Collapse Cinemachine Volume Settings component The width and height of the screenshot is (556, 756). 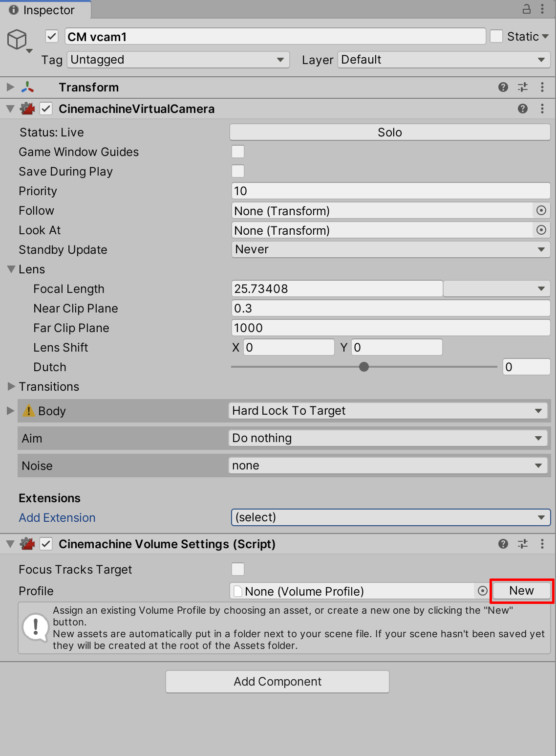10,544
